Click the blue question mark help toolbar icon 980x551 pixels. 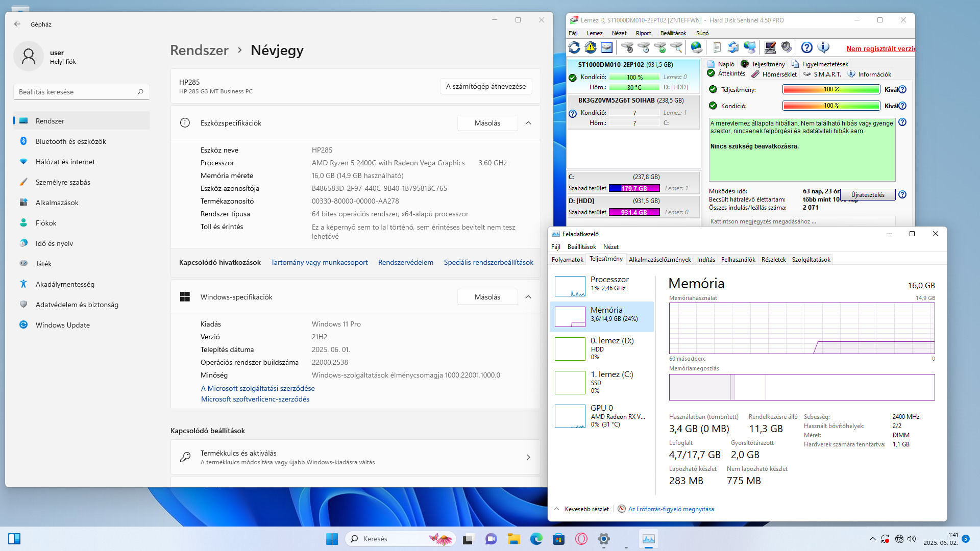click(x=806, y=47)
